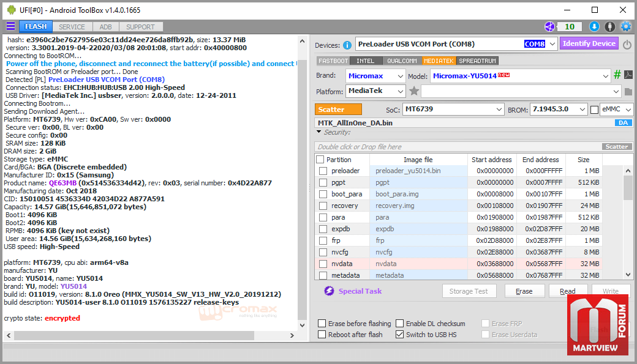Image resolution: width=637 pixels, height=364 pixels.
Task: Switch to the SUPPORT tab
Action: 140,27
